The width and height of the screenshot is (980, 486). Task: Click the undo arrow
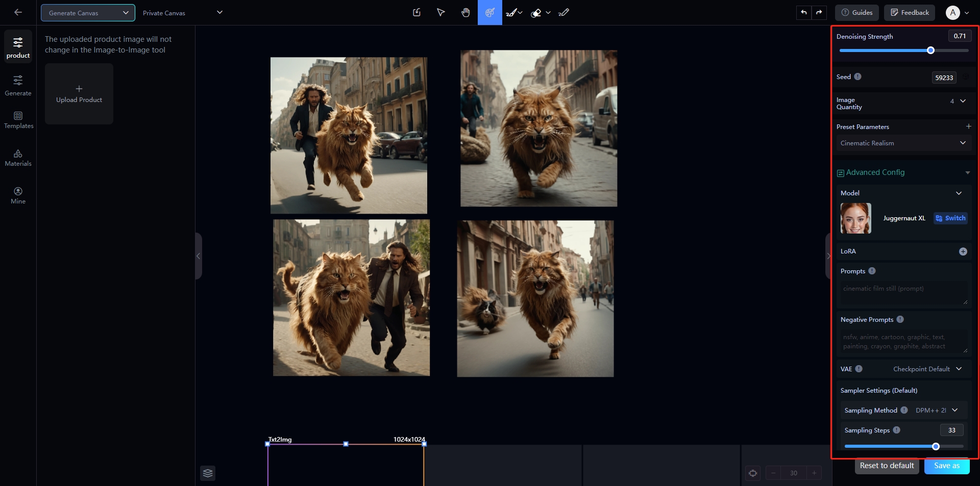[804, 13]
